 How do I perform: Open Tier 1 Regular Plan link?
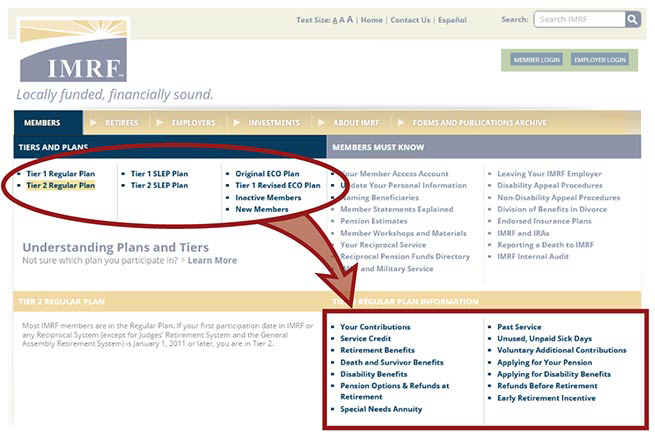pos(61,174)
